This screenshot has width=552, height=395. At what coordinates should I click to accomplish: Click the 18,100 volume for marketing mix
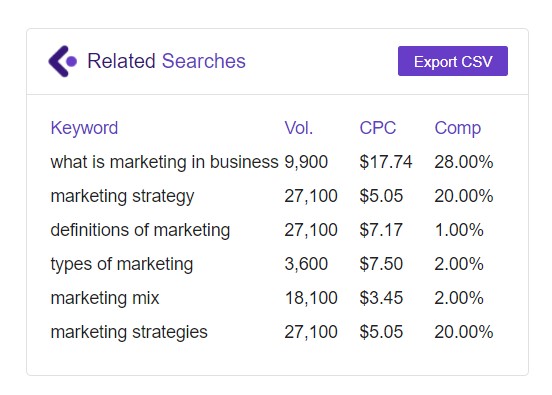[x=311, y=298]
